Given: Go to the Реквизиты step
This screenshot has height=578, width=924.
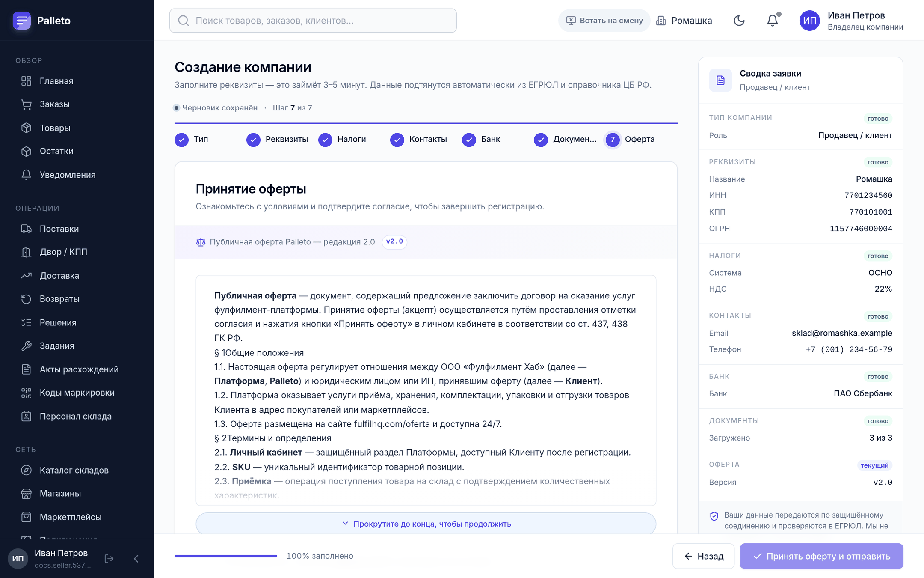Looking at the screenshot, I should [x=277, y=140].
